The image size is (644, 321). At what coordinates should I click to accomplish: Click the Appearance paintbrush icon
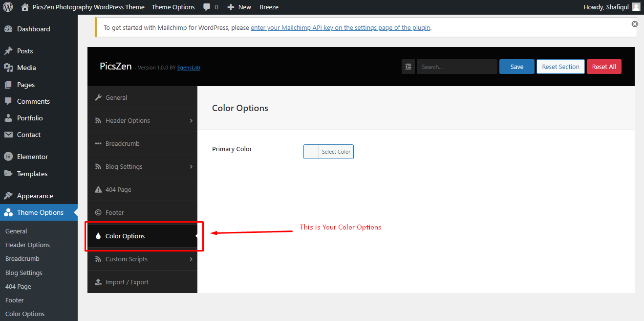point(8,196)
